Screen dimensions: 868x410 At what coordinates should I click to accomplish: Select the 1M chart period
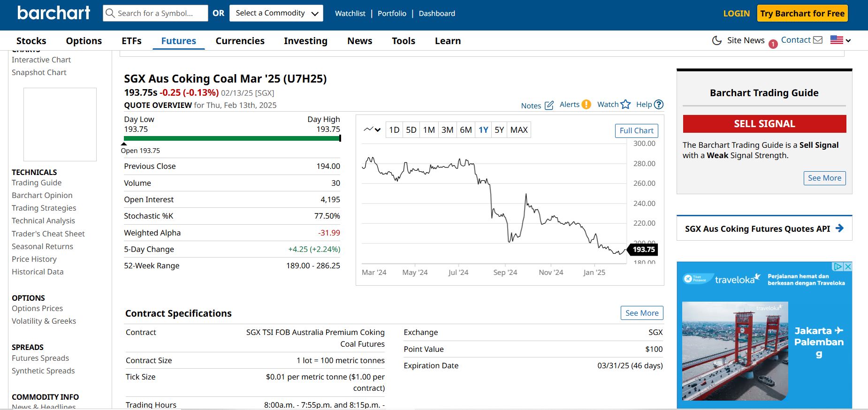pyautogui.click(x=429, y=130)
